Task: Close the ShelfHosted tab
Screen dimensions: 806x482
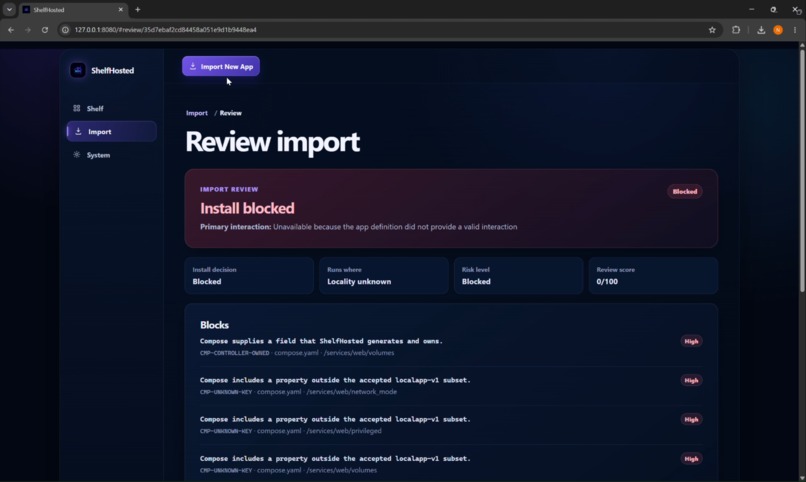Action: 121,9
